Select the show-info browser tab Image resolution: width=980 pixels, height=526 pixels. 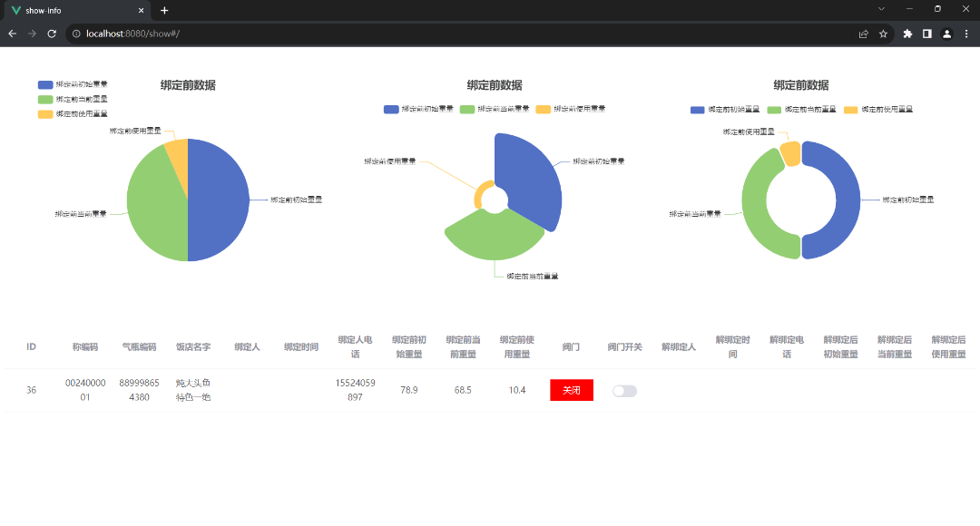pyautogui.click(x=77, y=10)
